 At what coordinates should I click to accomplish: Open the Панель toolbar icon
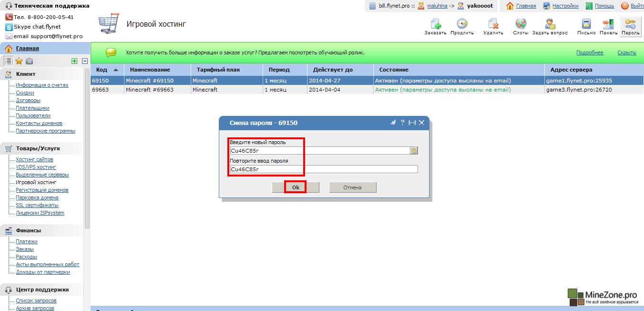pyautogui.click(x=608, y=24)
